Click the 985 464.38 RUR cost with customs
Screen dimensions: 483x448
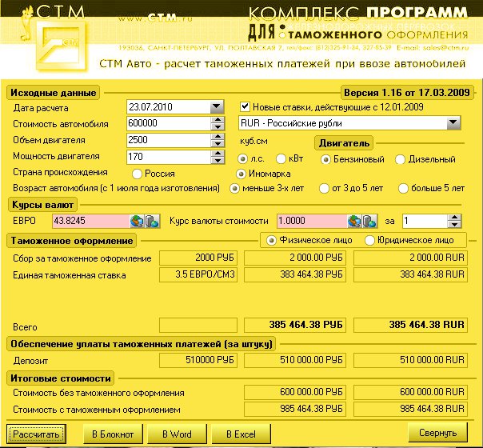(x=410, y=409)
